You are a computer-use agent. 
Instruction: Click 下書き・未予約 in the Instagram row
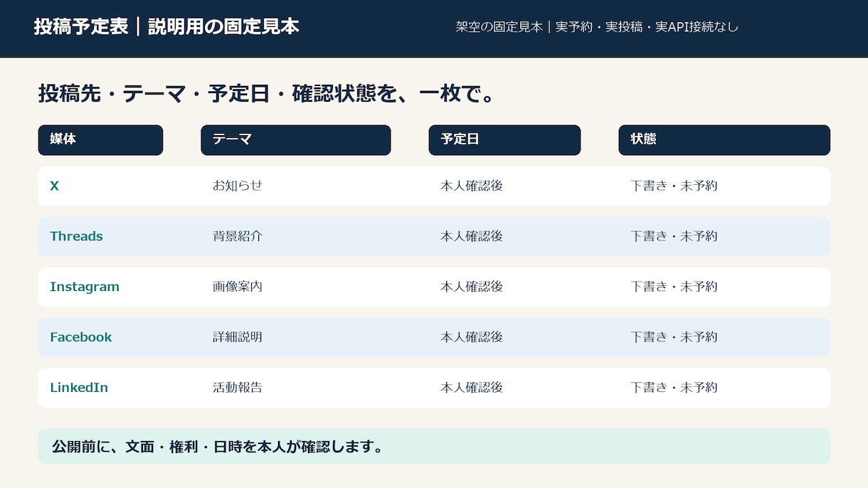674,287
